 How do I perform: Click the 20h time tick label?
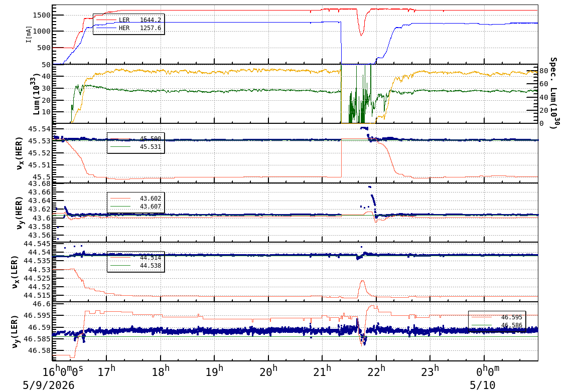pos(268,370)
